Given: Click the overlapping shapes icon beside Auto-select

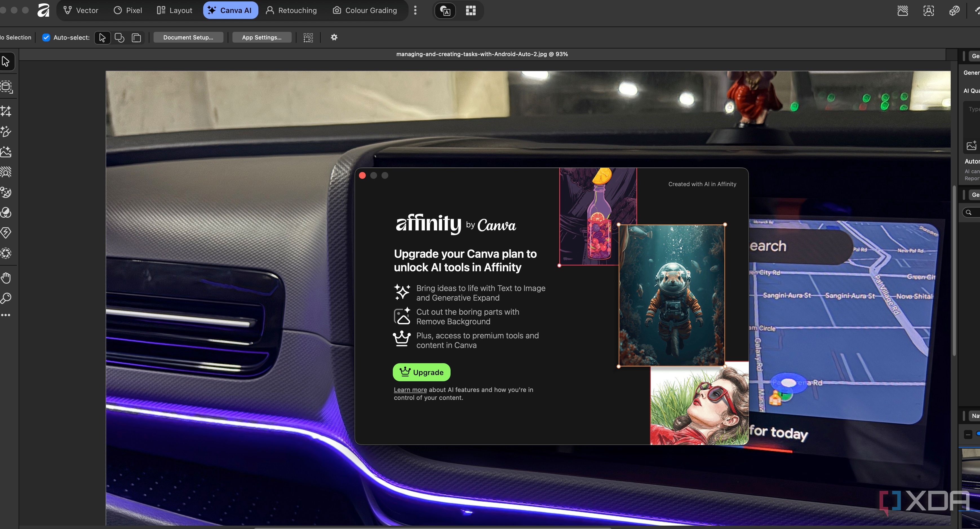Looking at the screenshot, I should [119, 37].
